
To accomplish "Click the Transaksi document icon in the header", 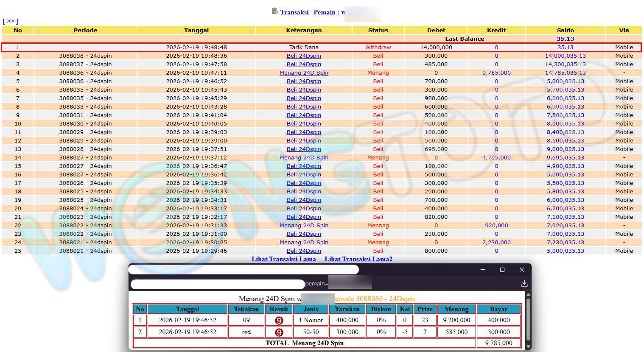I will click(275, 11).
